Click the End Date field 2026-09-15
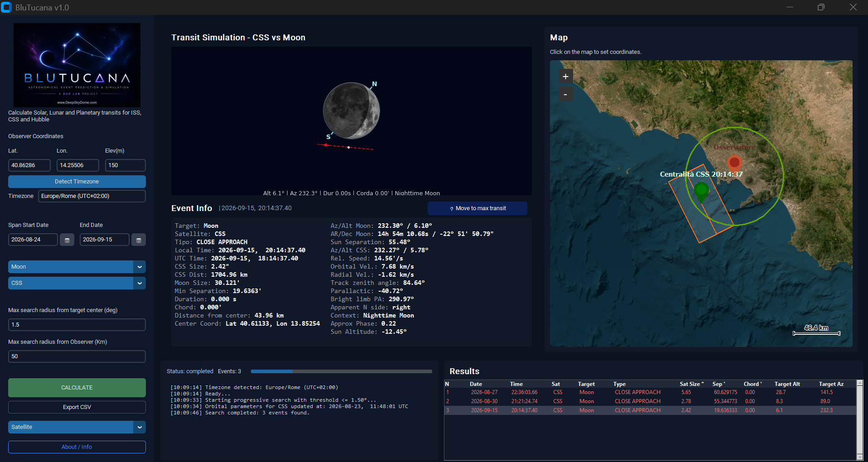Screen dimensions: 868x462 pos(105,240)
